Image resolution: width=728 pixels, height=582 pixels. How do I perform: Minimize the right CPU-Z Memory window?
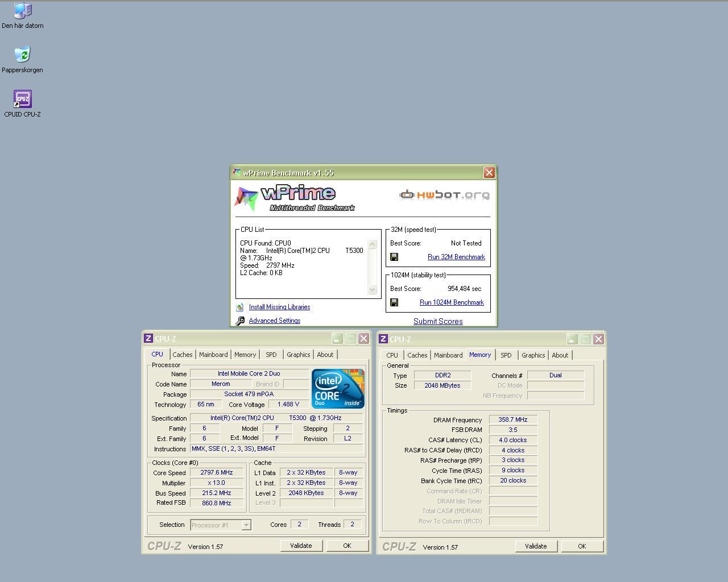coord(572,339)
